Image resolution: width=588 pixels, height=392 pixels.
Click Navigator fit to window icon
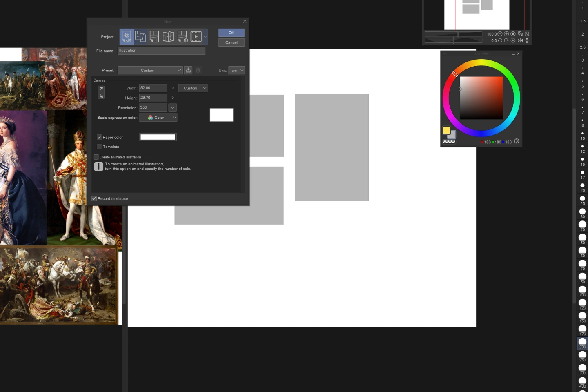tap(527, 34)
